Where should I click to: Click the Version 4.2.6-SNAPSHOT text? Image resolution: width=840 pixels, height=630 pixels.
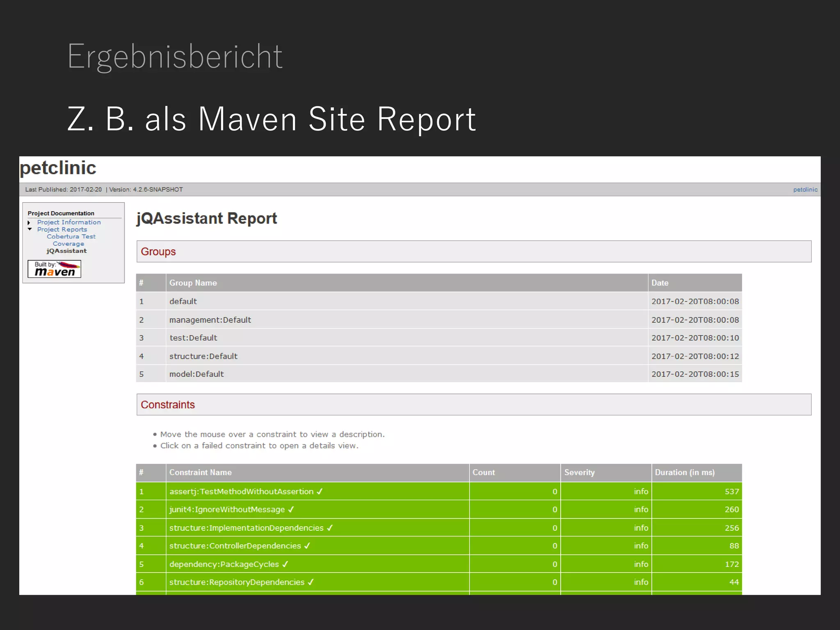coord(146,189)
